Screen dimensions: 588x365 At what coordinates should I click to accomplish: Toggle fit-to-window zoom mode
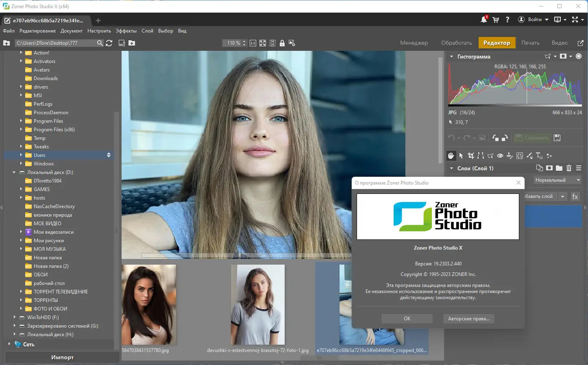[x=262, y=43]
